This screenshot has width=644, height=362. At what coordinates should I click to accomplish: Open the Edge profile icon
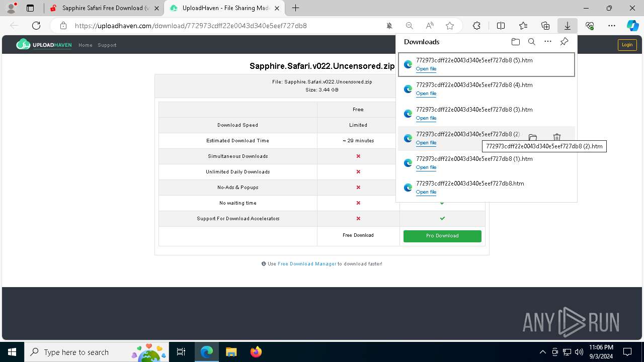point(11,8)
